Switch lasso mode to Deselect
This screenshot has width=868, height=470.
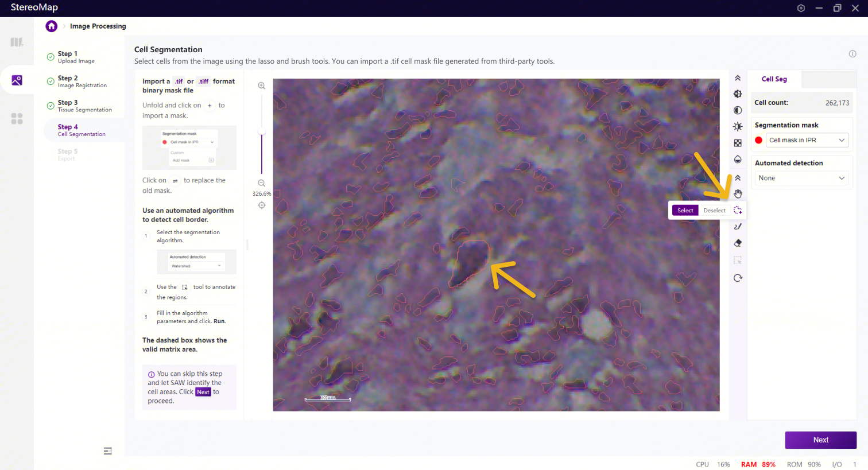[x=714, y=211]
